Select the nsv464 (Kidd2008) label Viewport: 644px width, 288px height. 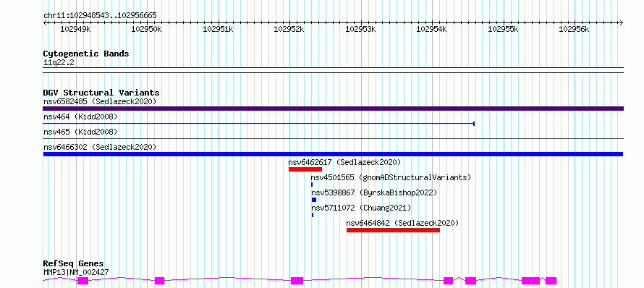80,117
